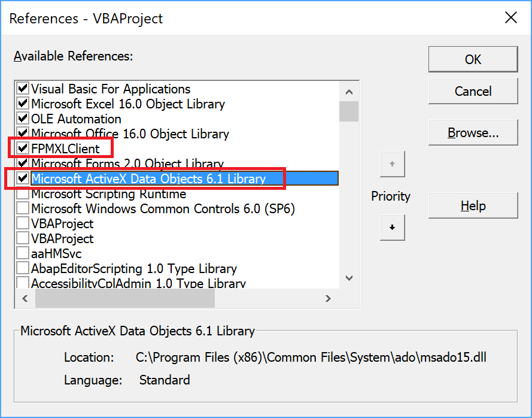Enable Microsoft Scripting Runtime
Image resolution: width=532 pixels, height=418 pixels.
[22, 193]
